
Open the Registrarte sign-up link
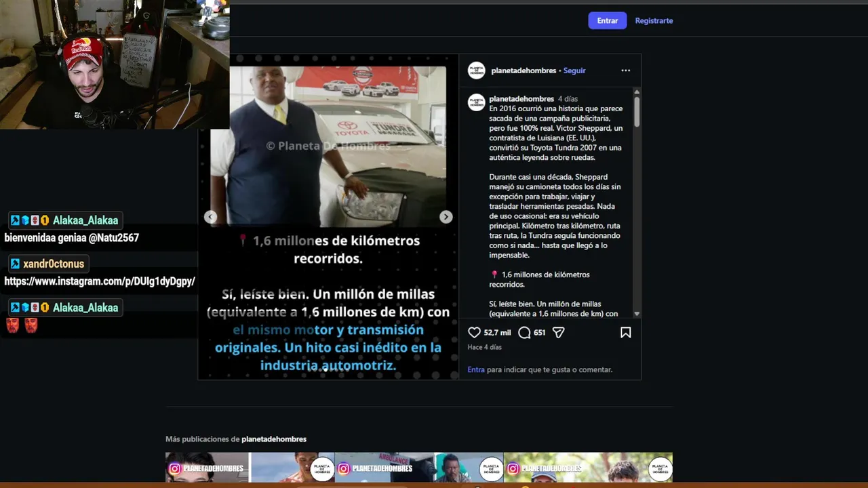click(x=654, y=20)
